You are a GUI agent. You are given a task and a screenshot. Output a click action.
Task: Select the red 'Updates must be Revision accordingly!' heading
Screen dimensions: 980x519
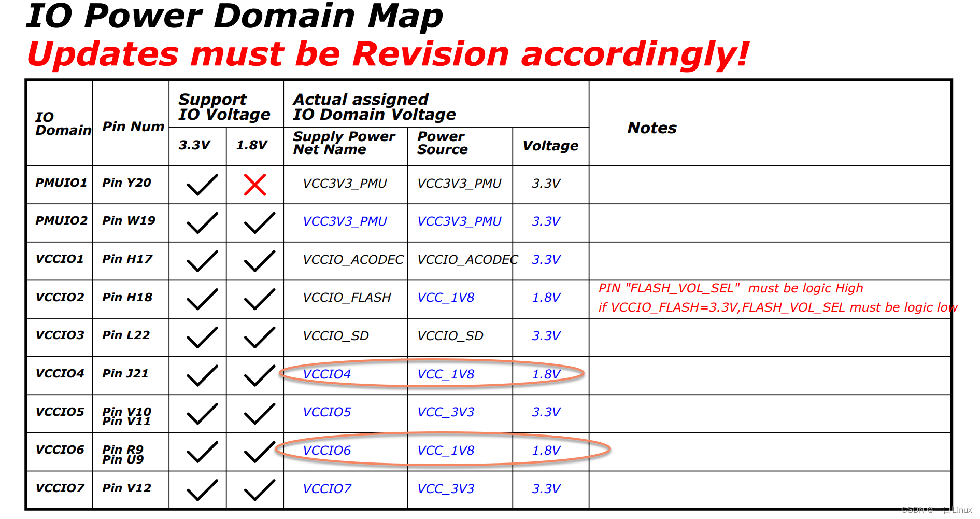(x=388, y=54)
